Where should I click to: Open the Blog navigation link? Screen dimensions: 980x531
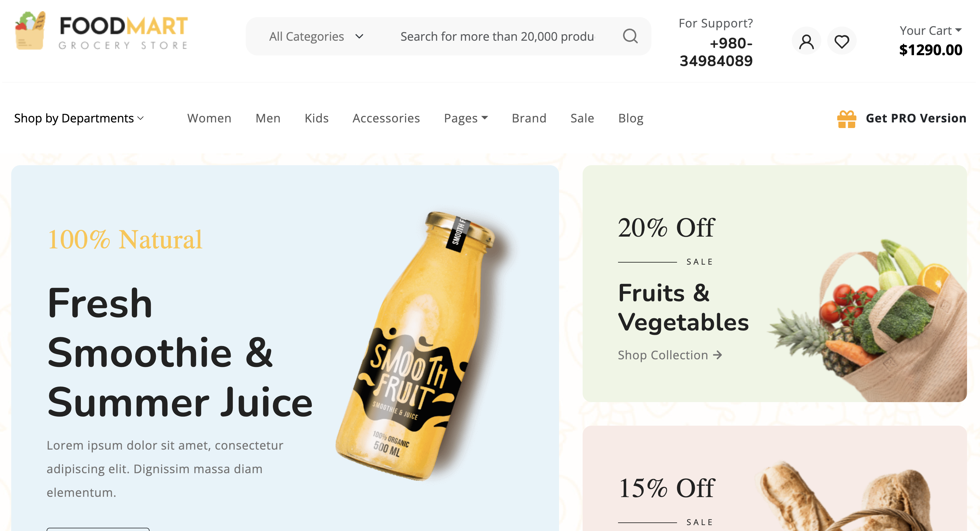tap(631, 118)
